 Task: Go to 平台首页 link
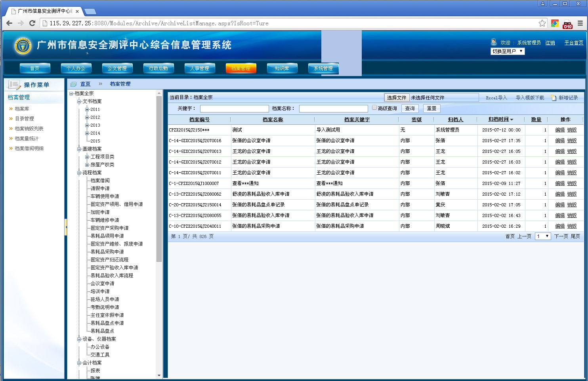coord(574,43)
